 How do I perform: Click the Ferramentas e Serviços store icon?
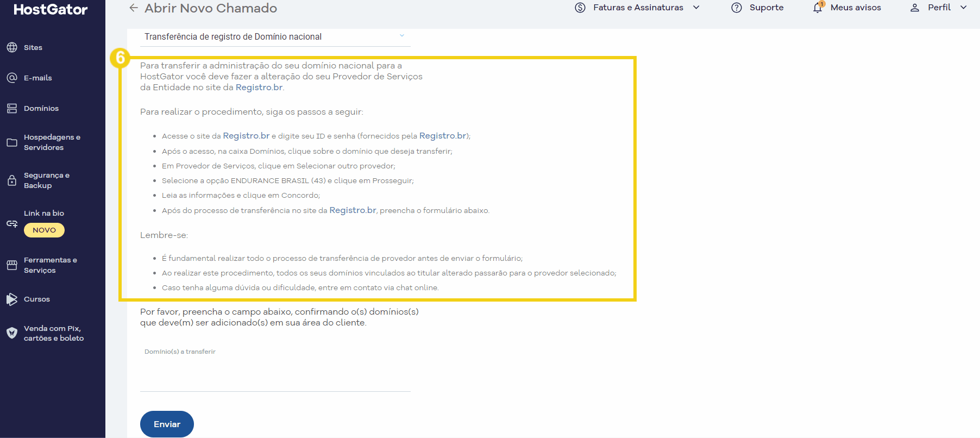coord(12,265)
